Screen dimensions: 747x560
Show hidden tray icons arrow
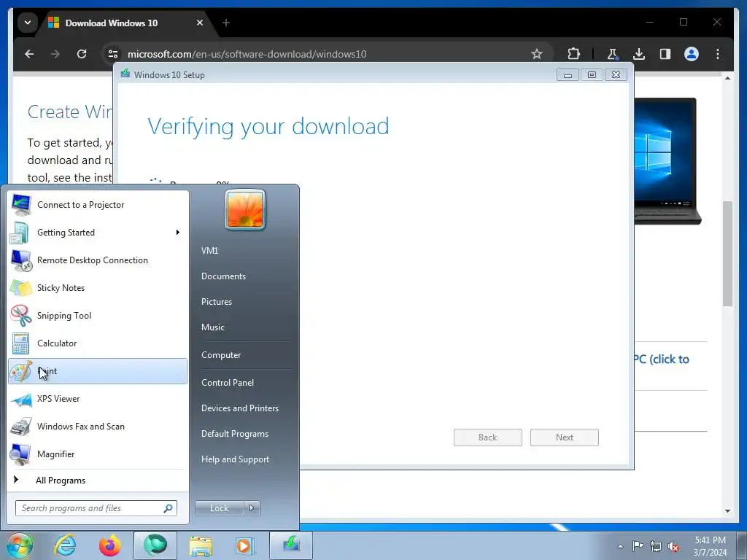pos(620,546)
